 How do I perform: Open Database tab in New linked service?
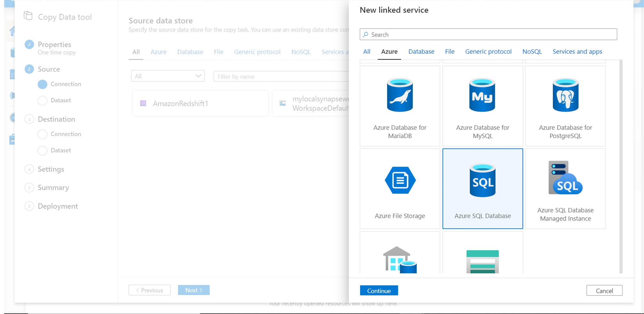point(421,52)
